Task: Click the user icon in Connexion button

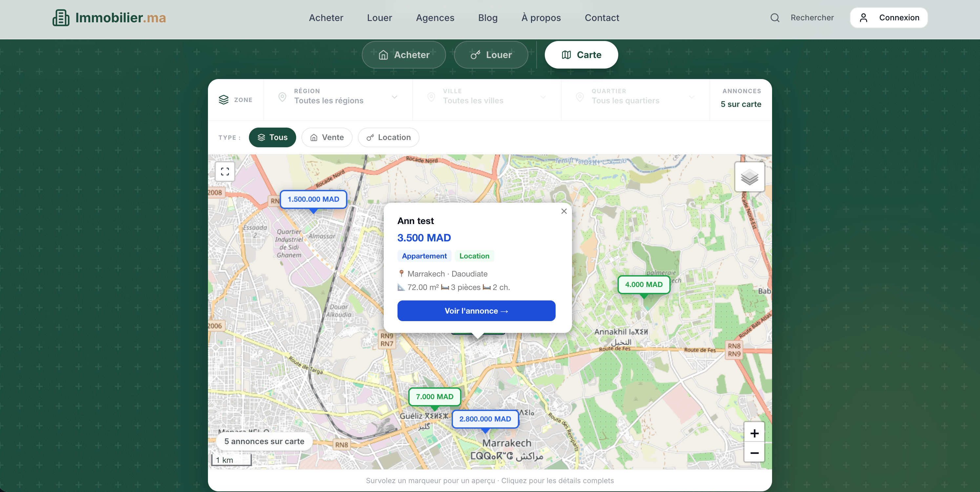Action: [864, 17]
